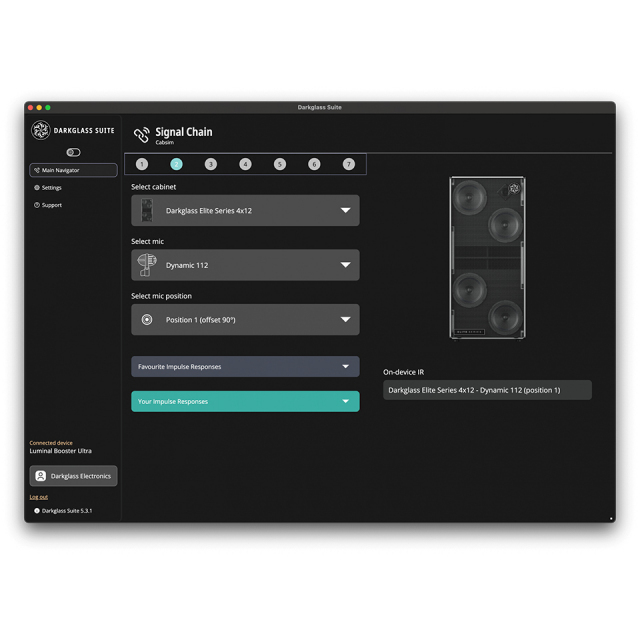This screenshot has height=640, width=640.
Task: Select signal chain step 2
Action: 176,164
